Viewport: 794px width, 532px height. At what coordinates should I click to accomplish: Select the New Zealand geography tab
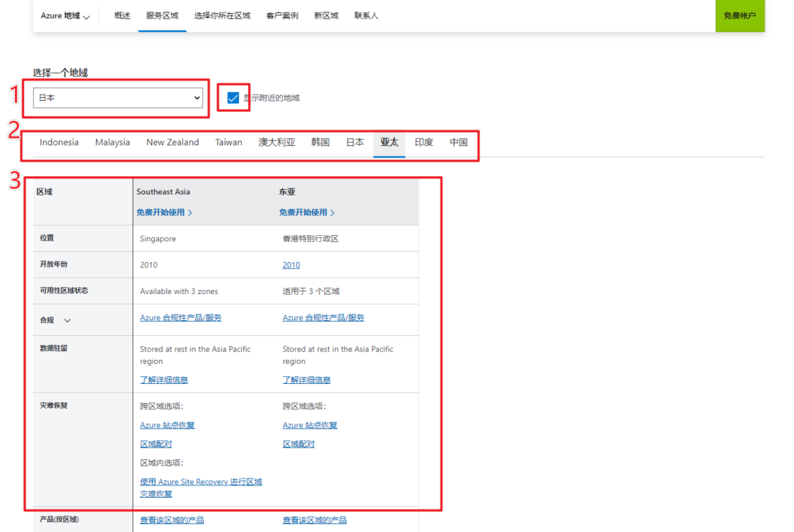[172, 143]
